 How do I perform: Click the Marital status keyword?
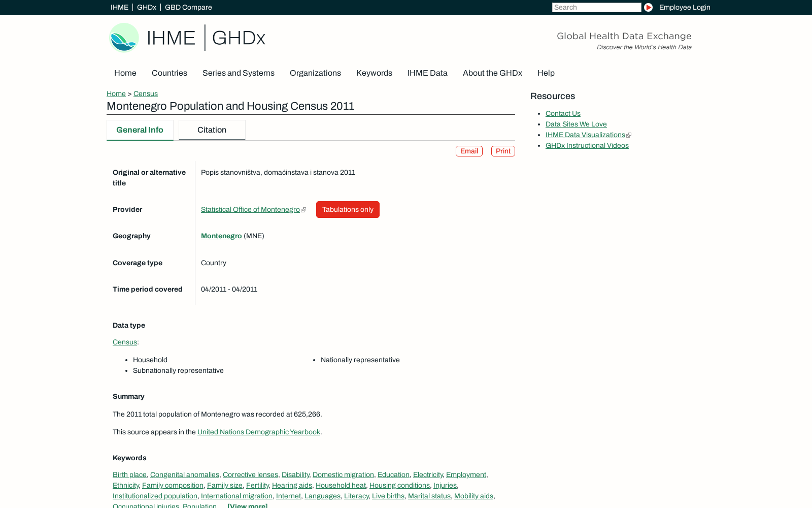[x=429, y=496]
